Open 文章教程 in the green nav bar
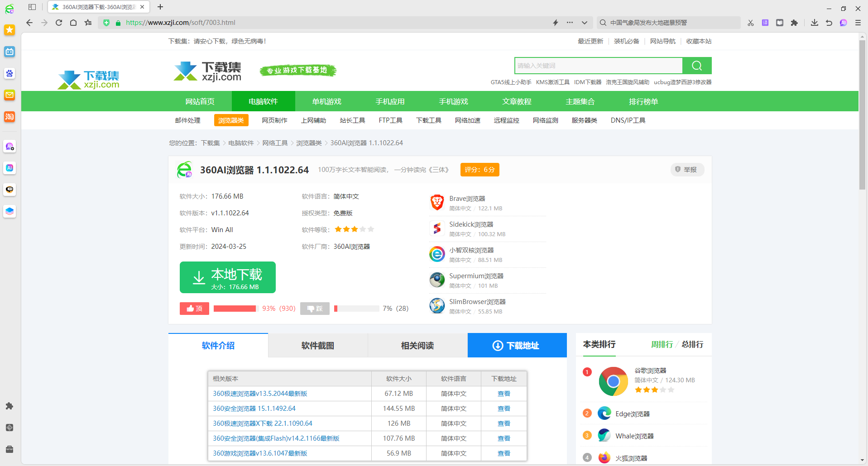Screen dimensions: 868x466 517,101
